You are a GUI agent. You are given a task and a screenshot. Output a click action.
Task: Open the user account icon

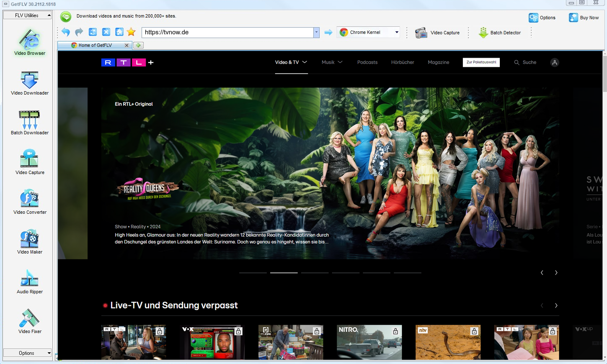pyautogui.click(x=555, y=62)
